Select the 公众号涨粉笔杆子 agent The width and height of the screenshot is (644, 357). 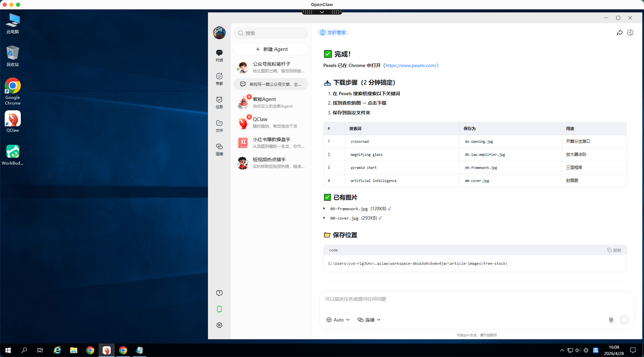point(271,67)
